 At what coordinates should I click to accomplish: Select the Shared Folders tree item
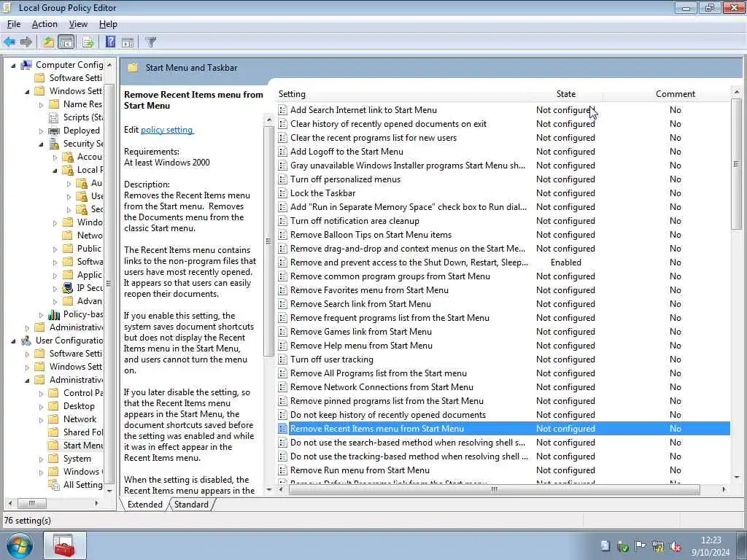83,432
